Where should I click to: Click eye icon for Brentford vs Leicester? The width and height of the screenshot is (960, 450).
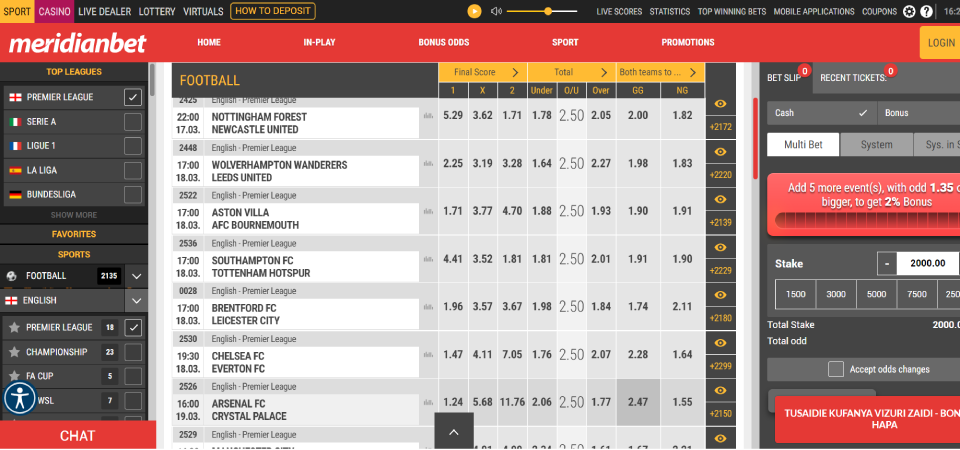tap(721, 294)
